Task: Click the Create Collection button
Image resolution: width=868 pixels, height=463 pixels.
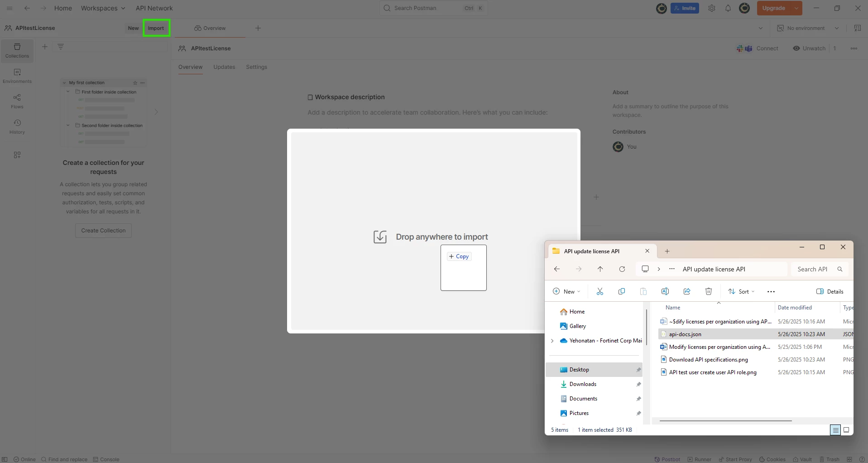Action: click(x=103, y=231)
